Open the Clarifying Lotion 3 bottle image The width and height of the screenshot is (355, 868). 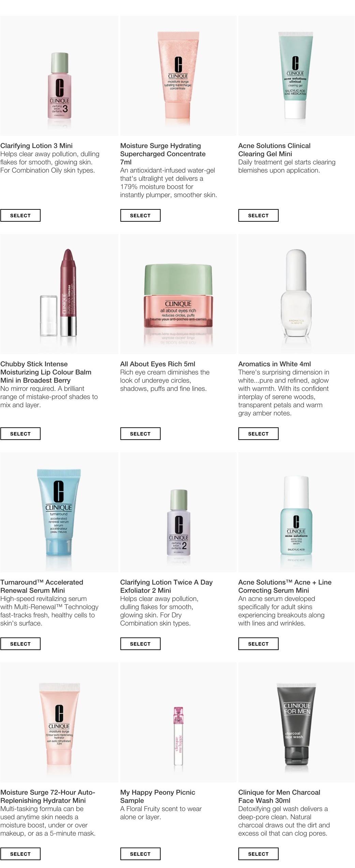pyautogui.click(x=59, y=76)
